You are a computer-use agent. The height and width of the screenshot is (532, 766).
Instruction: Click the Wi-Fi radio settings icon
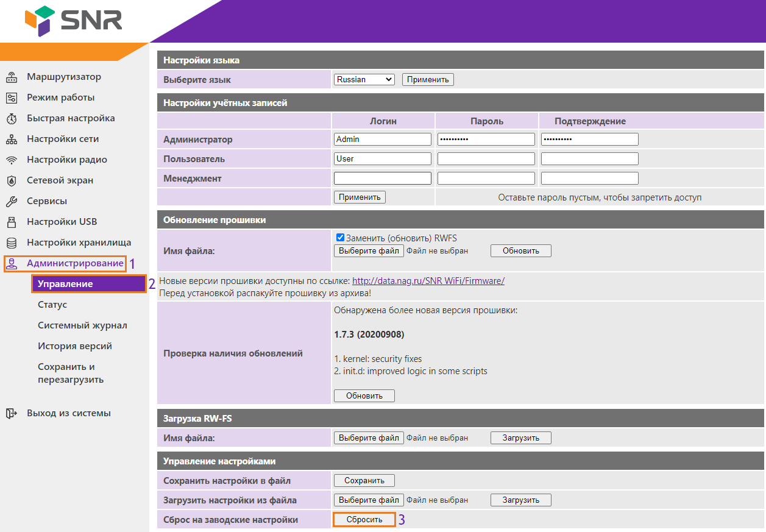pos(11,160)
